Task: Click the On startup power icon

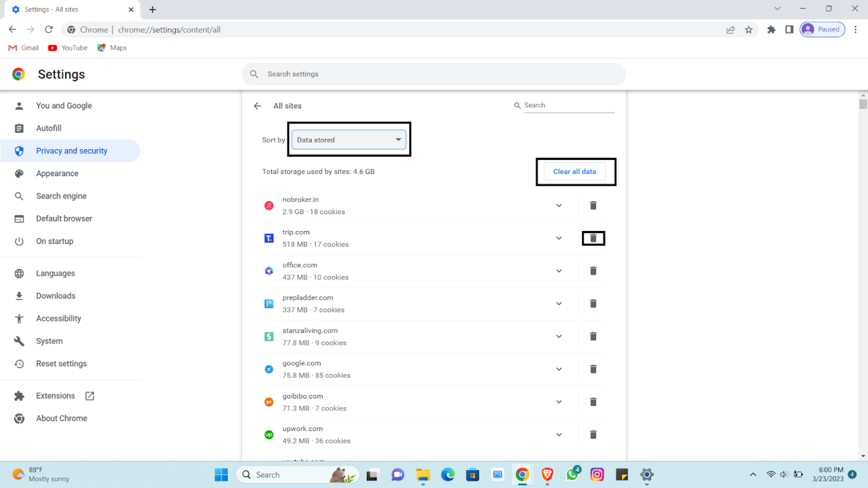Action: tap(20, 241)
